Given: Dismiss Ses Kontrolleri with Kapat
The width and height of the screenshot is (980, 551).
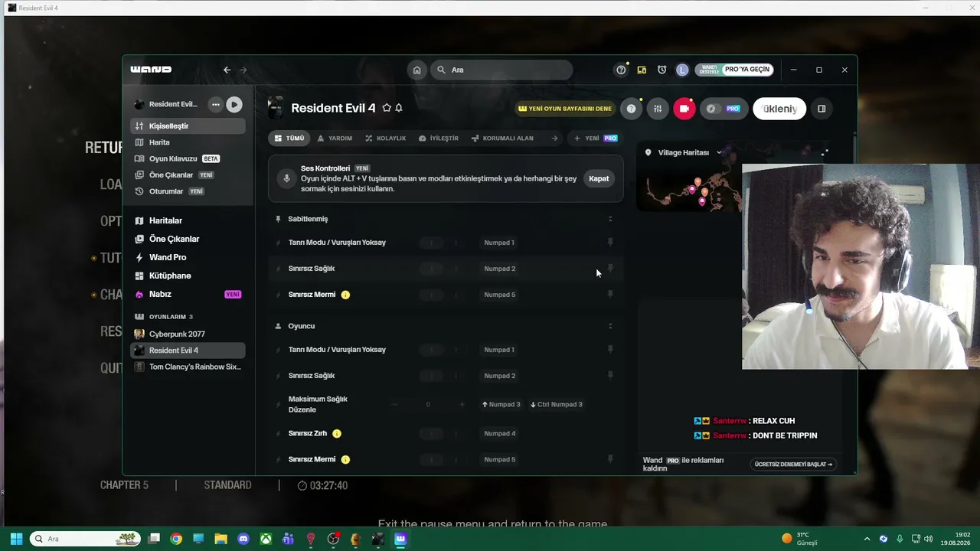Looking at the screenshot, I should [599, 178].
